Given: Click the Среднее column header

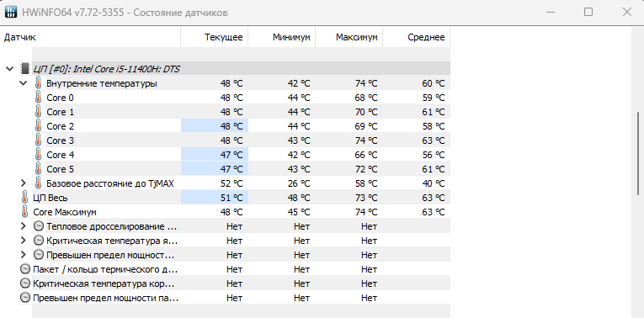Looking at the screenshot, I should (417, 37).
